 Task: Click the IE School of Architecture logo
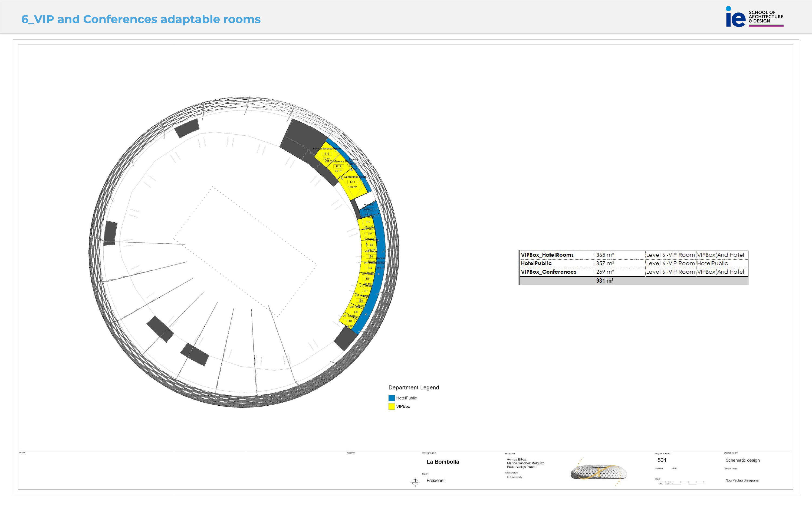pos(754,17)
